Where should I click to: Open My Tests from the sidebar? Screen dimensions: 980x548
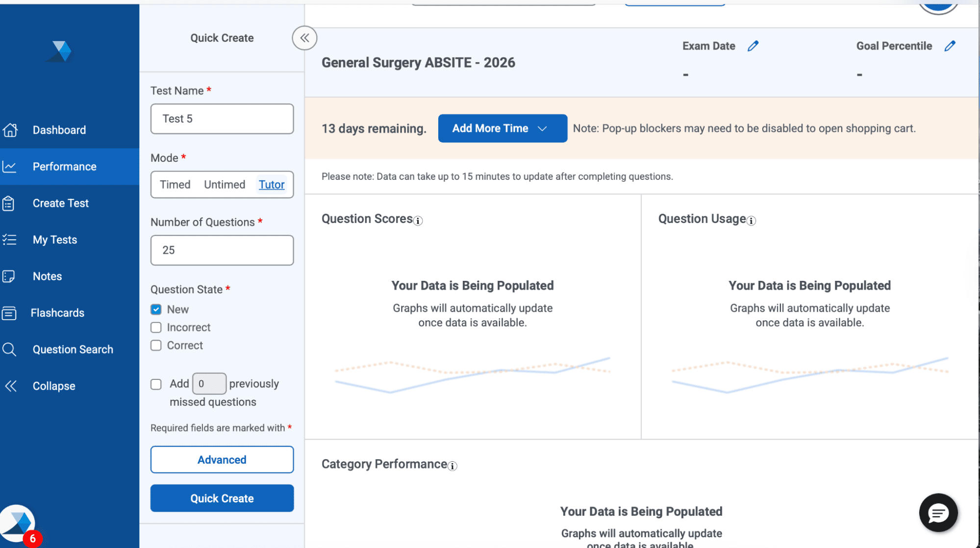click(x=54, y=239)
